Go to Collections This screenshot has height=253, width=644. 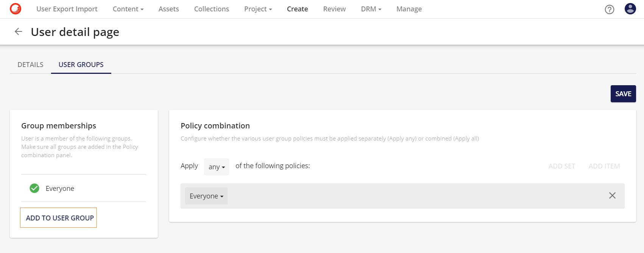pos(212,9)
